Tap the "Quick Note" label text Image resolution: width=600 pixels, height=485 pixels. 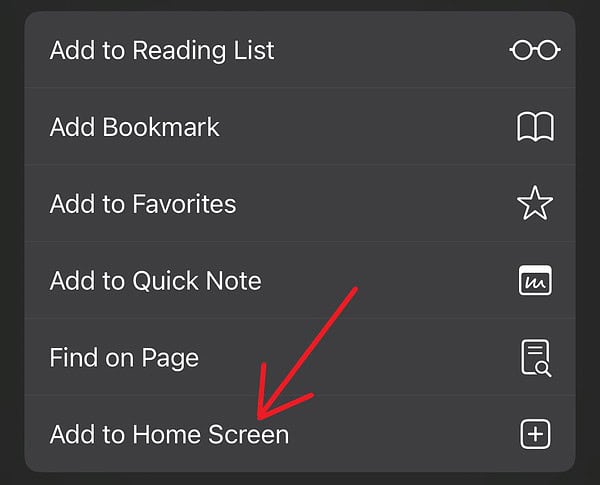(x=197, y=281)
